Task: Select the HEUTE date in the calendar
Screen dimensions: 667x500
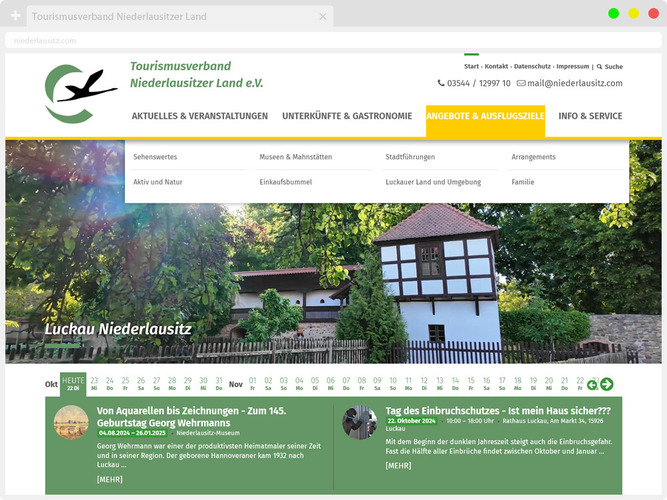Action: [x=73, y=383]
